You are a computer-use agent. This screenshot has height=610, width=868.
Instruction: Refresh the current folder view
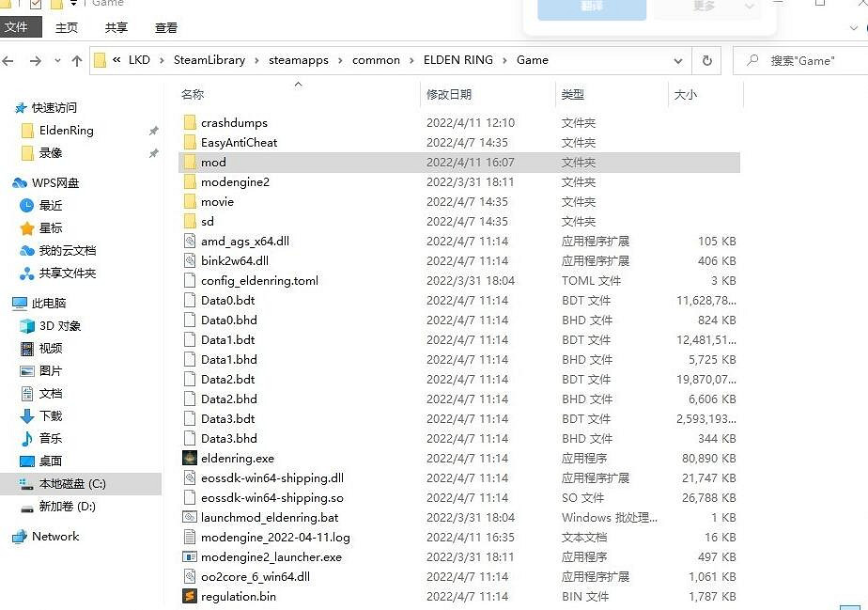point(705,59)
